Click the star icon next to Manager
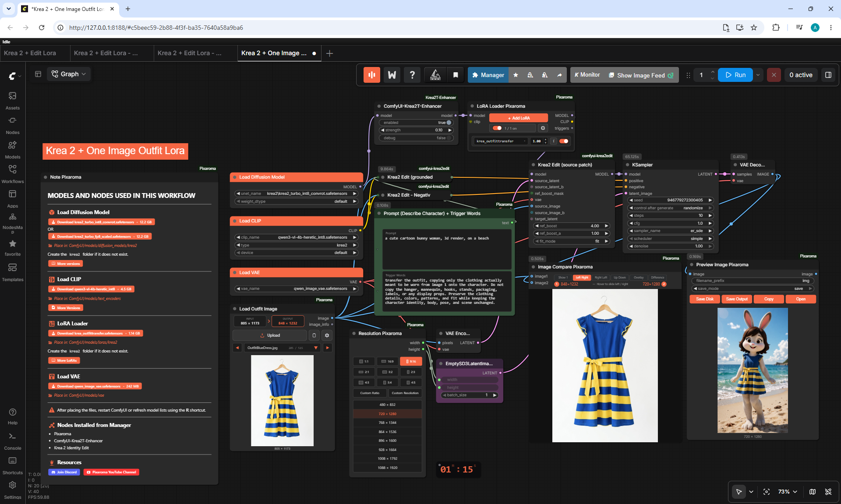This screenshot has height=504, width=841. pyautogui.click(x=516, y=75)
